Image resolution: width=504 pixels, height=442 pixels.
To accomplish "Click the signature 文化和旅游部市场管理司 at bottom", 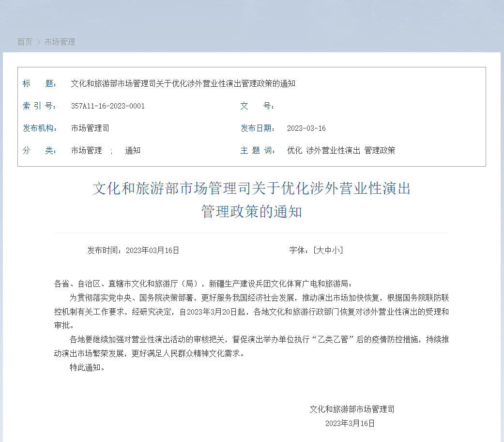I will click(352, 410).
